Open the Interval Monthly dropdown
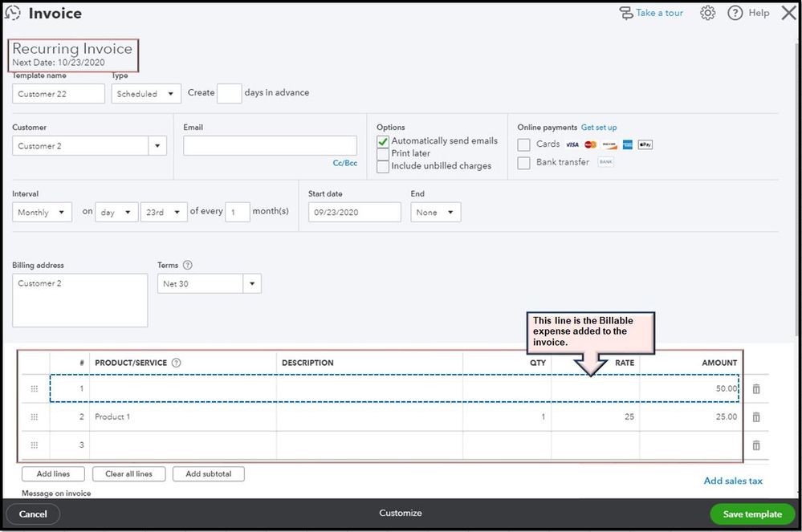The image size is (802, 532). point(42,212)
